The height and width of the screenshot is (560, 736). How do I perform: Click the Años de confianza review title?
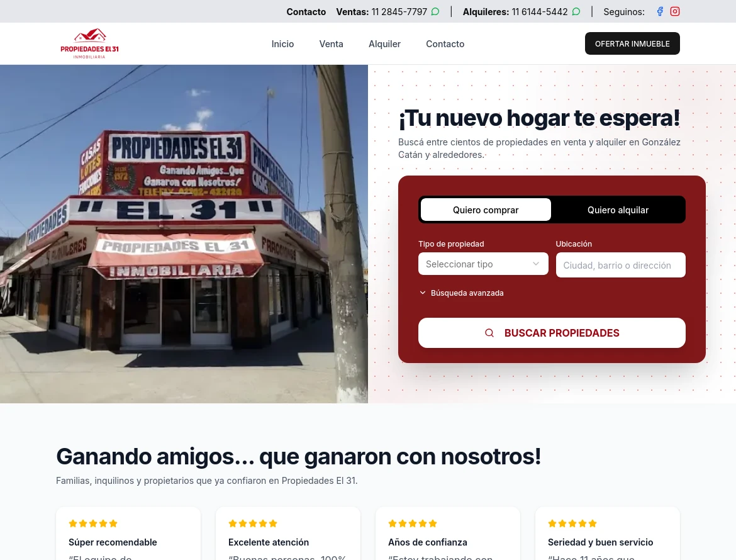[x=428, y=542]
